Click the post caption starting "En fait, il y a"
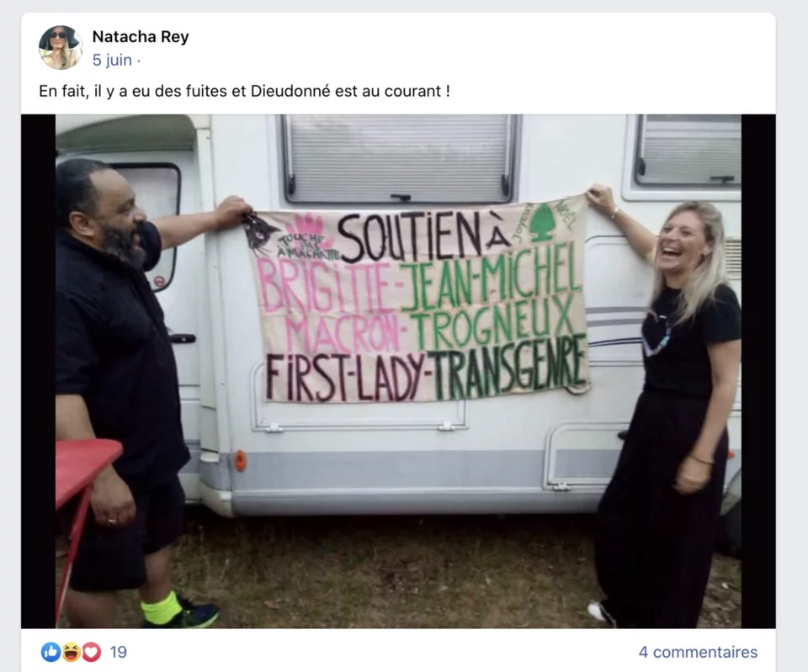Screen dimensions: 808x672 coord(244,91)
